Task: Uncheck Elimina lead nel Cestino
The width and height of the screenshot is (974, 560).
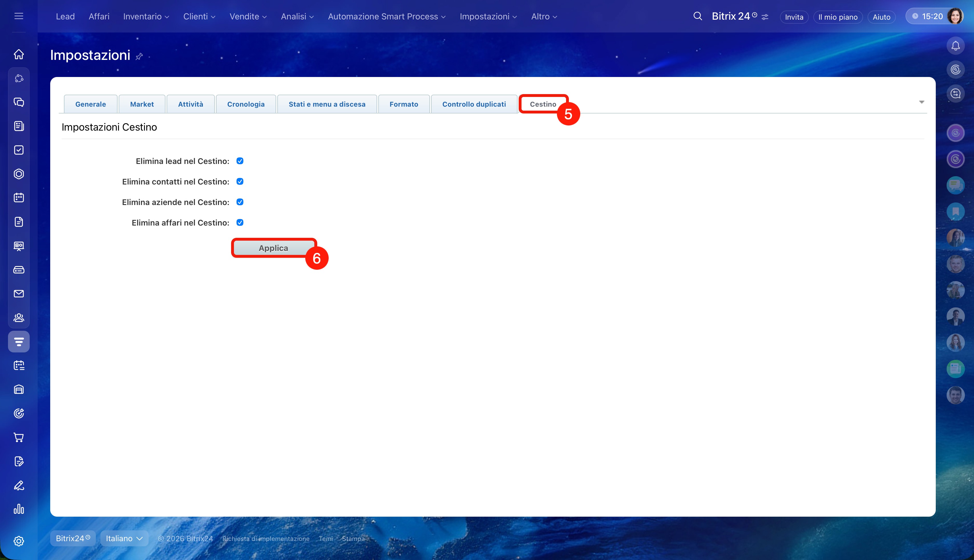Action: click(240, 161)
